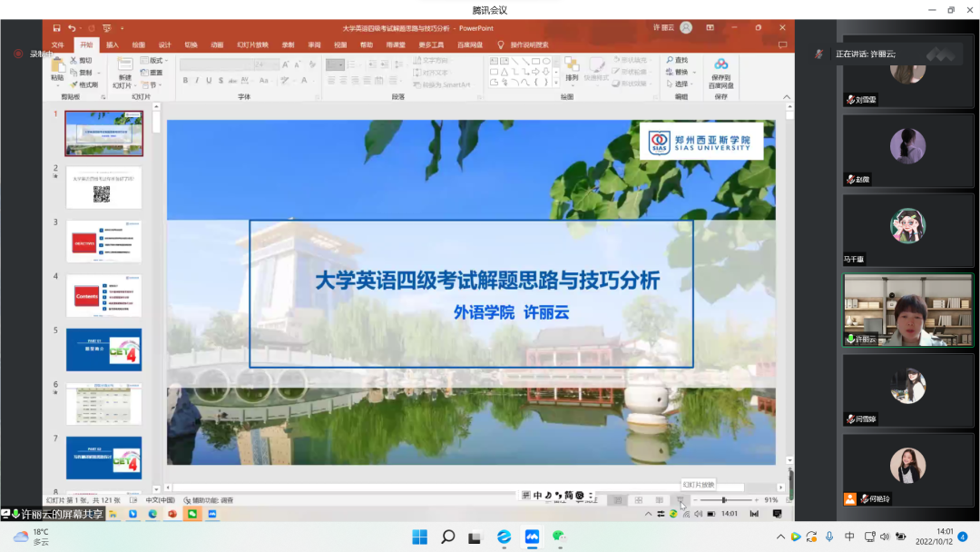Select slide 4 Contents thumbnail
Image resolution: width=980 pixels, height=552 pixels.
(x=103, y=296)
